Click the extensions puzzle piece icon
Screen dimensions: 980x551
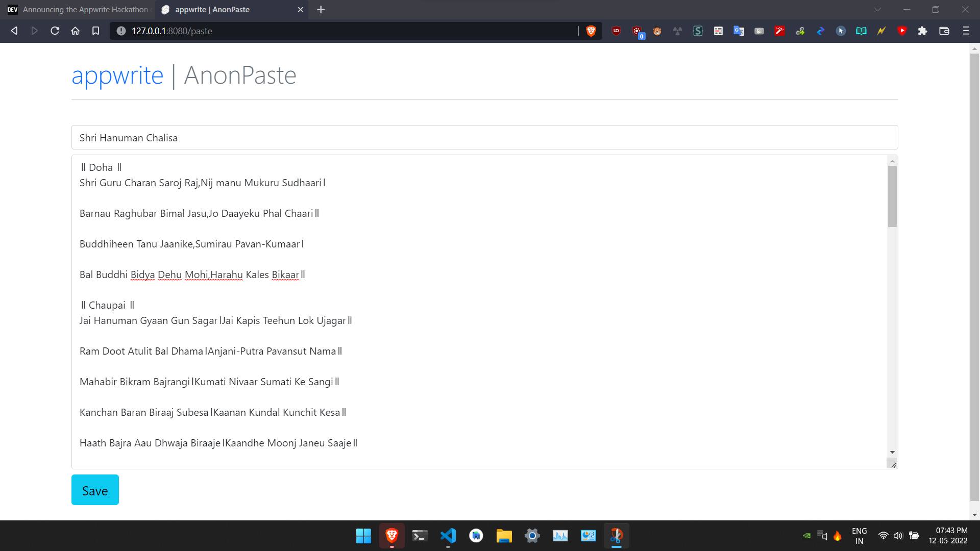pyautogui.click(x=922, y=31)
